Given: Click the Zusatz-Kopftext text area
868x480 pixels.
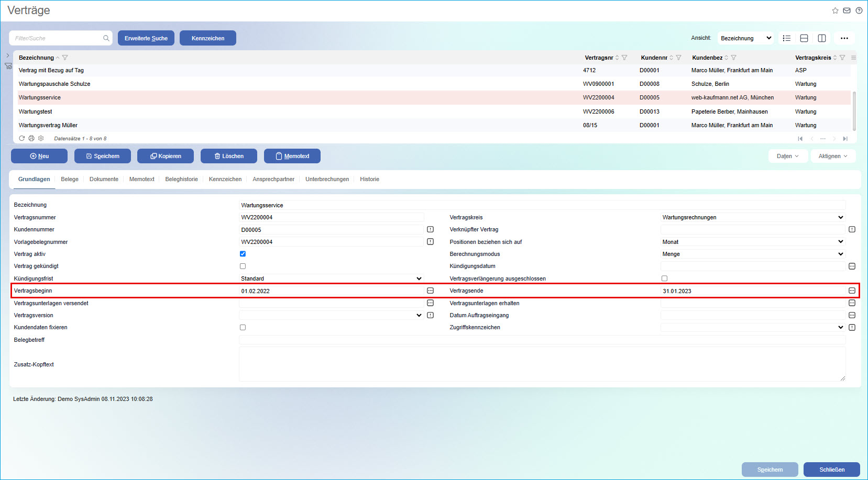Looking at the screenshot, I should pos(542,364).
